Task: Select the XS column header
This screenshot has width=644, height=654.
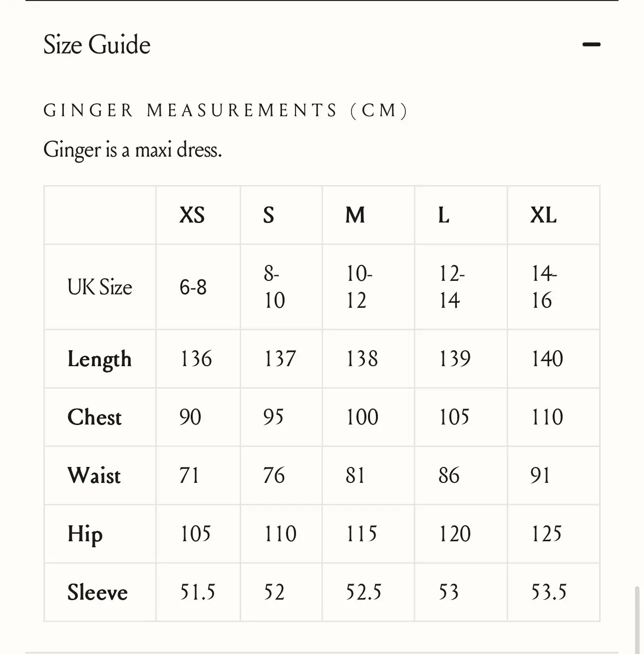Action: pos(192,216)
